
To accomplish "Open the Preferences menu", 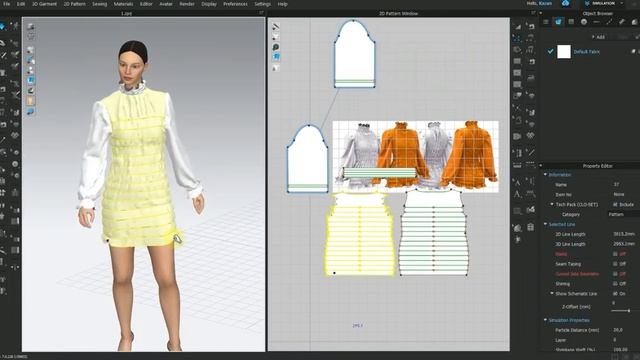I will [x=235, y=4].
